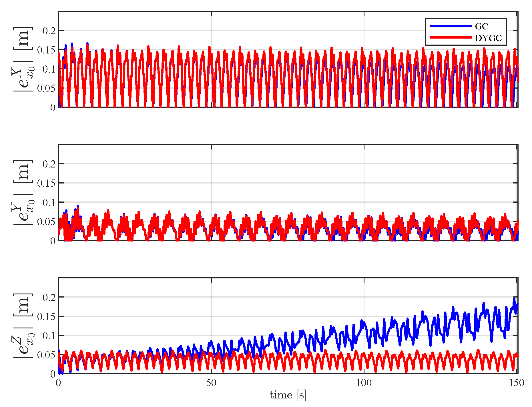
Task: Click the 0.2 tick label of top plot
Action: [49, 31]
